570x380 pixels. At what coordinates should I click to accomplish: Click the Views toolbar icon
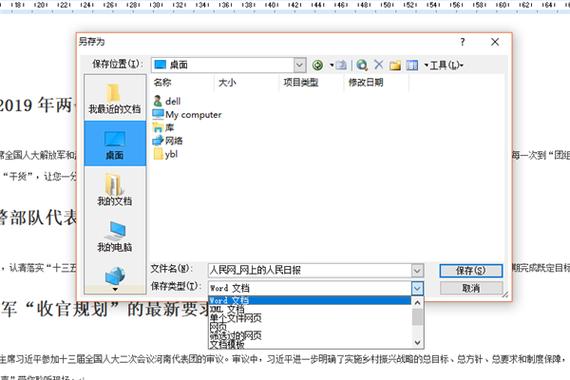pyautogui.click(x=412, y=65)
